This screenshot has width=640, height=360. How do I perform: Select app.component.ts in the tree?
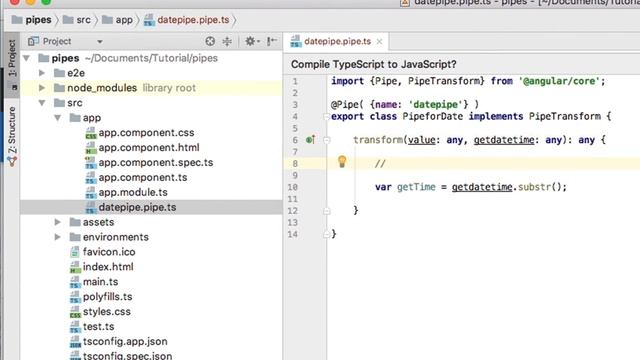coord(143,177)
